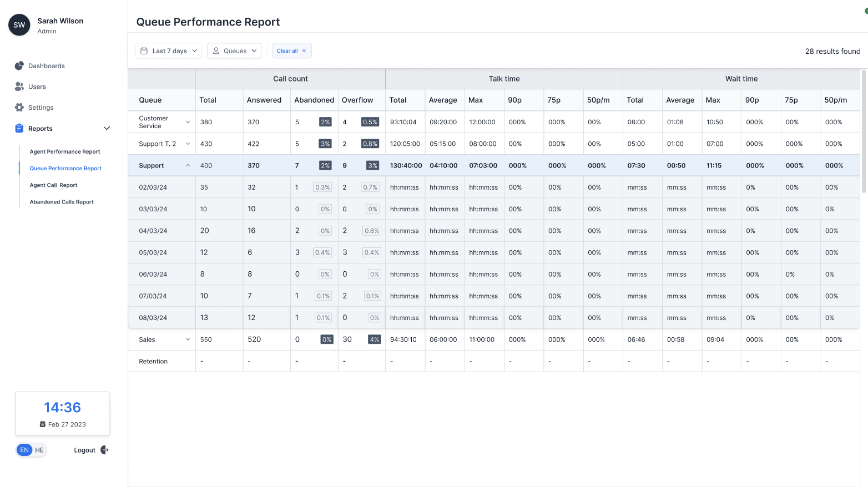The image size is (868, 487).
Task: Open the Last 7 days dropdown
Action: (169, 51)
